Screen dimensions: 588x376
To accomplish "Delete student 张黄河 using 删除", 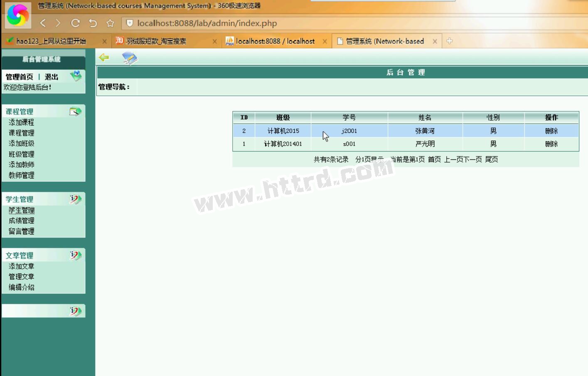I will pos(551,131).
